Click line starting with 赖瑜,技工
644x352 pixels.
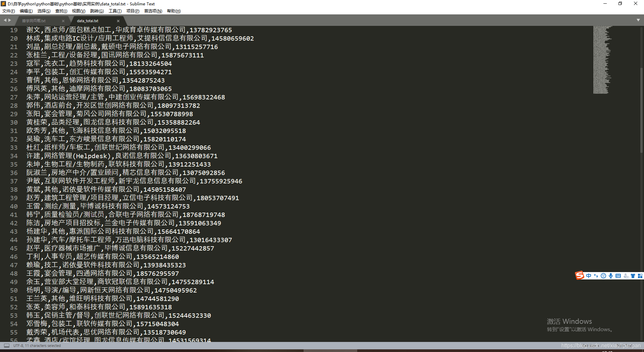[x=106, y=265]
